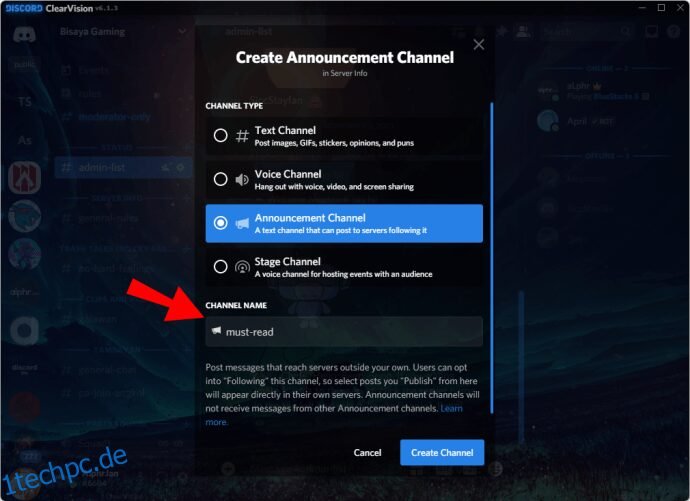This screenshot has width=690, height=501.
Task: Click the Stage Channel broadcast icon
Action: click(242, 267)
